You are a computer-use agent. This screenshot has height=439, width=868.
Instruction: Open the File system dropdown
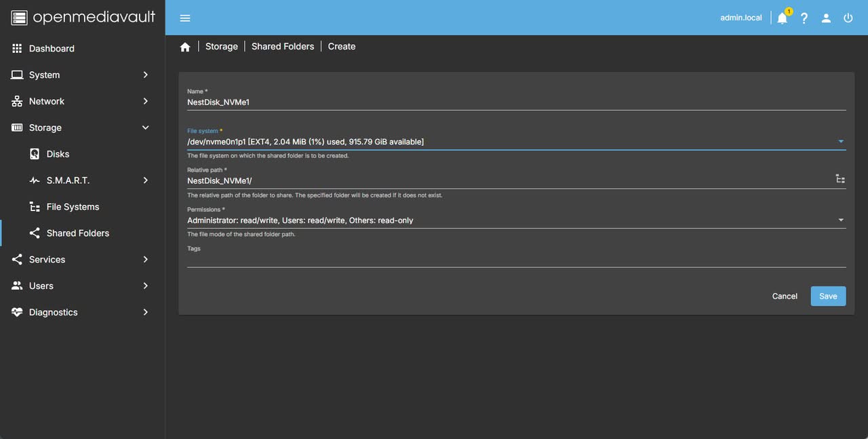516,142
